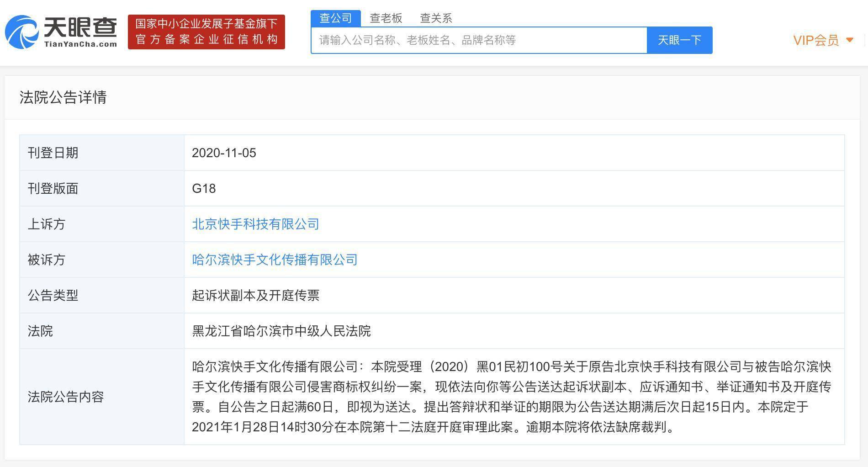The height and width of the screenshot is (467, 868).
Task: Click the red official credit agency banner
Action: point(206,32)
